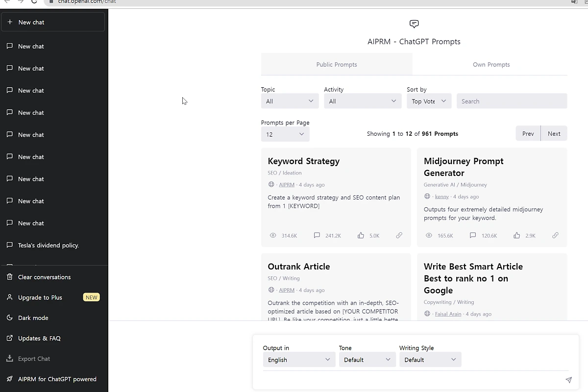
Task: Click the NEW badge beside Upgrade to Plus
Action: click(x=91, y=297)
